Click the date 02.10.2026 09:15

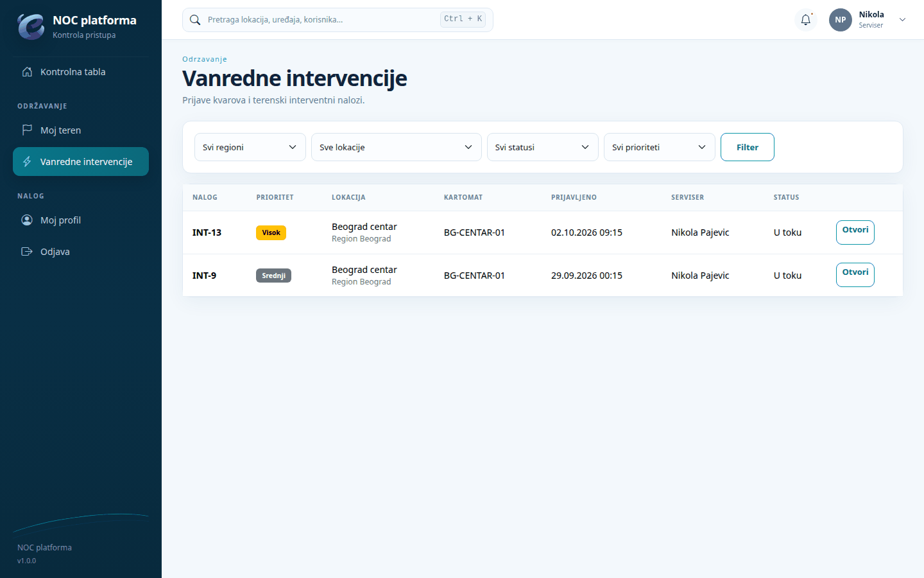coord(586,232)
